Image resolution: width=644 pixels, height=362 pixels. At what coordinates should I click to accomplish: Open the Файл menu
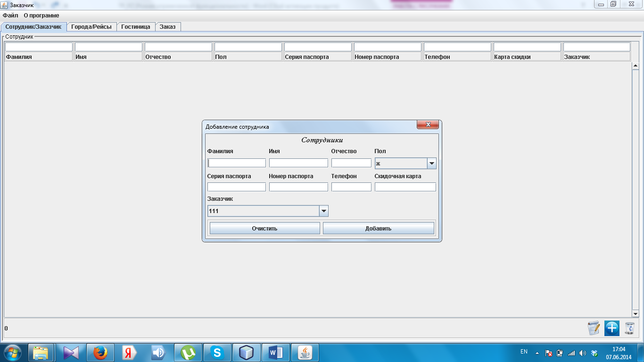pyautogui.click(x=10, y=16)
